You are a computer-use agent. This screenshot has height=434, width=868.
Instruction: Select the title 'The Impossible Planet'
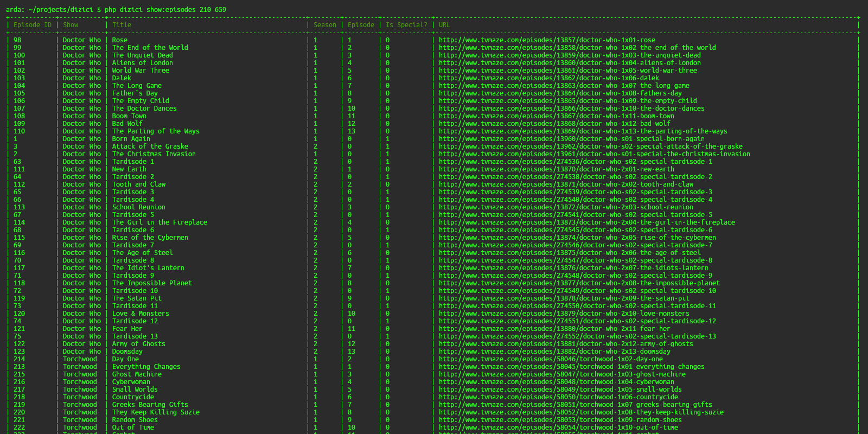tap(152, 283)
